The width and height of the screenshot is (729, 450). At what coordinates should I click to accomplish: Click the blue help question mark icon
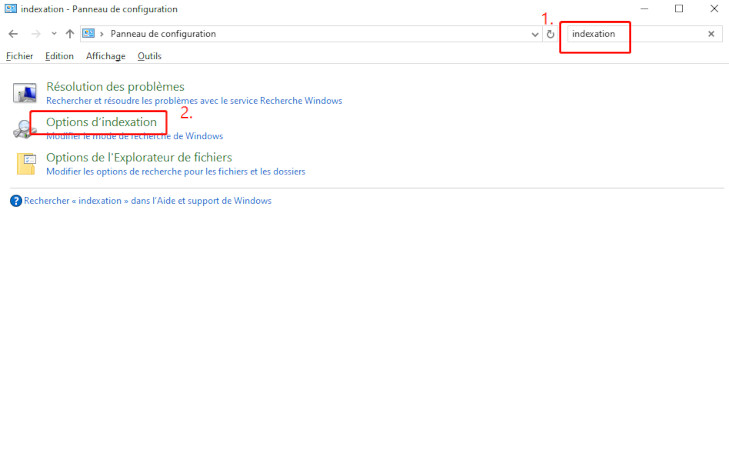(16, 201)
